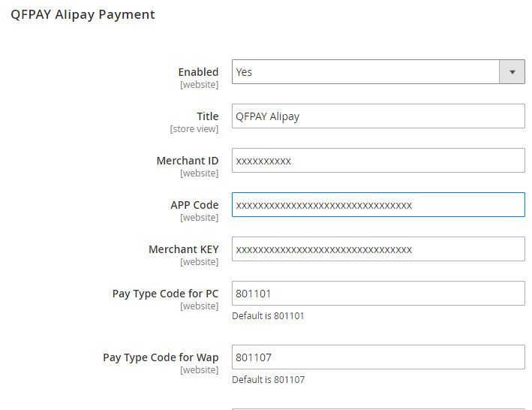Click the Title field label
This screenshot has width=532, height=410.
click(x=207, y=116)
